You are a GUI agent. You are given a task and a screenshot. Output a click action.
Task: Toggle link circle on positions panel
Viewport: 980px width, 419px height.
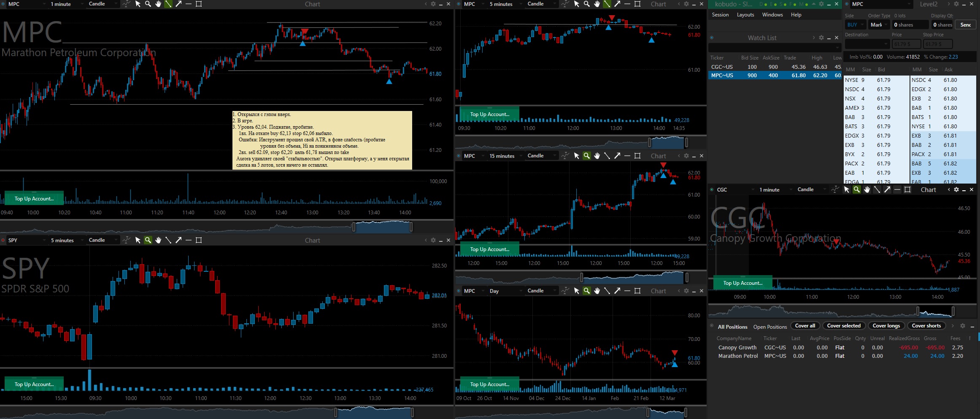click(x=712, y=326)
